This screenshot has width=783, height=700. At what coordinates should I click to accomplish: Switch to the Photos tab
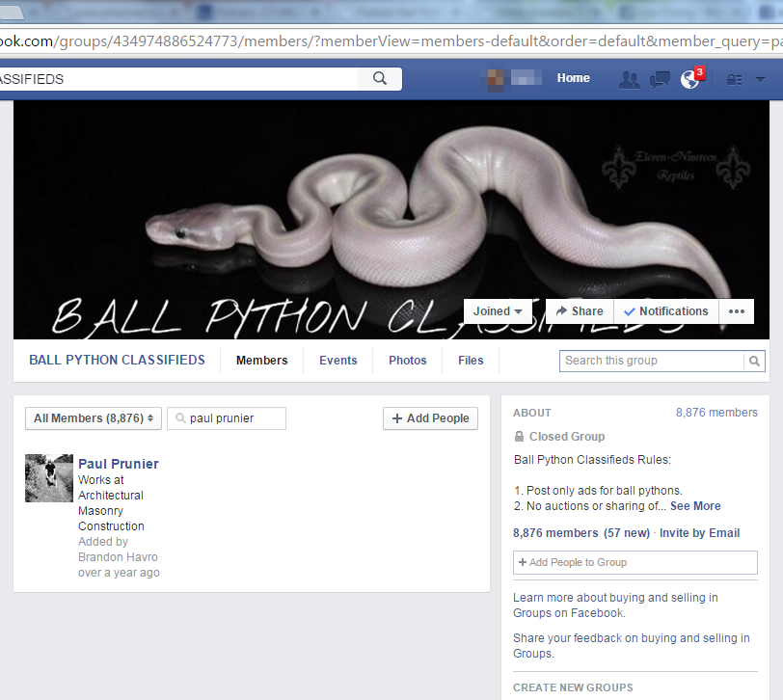click(408, 361)
